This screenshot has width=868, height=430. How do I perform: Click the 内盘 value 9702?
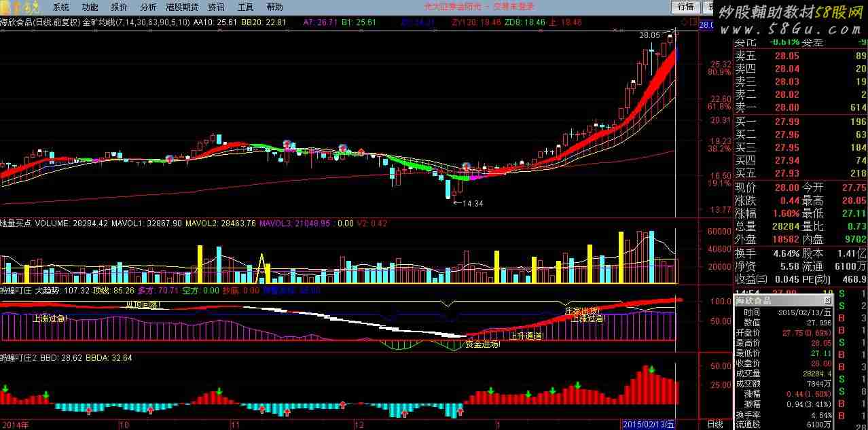point(856,240)
